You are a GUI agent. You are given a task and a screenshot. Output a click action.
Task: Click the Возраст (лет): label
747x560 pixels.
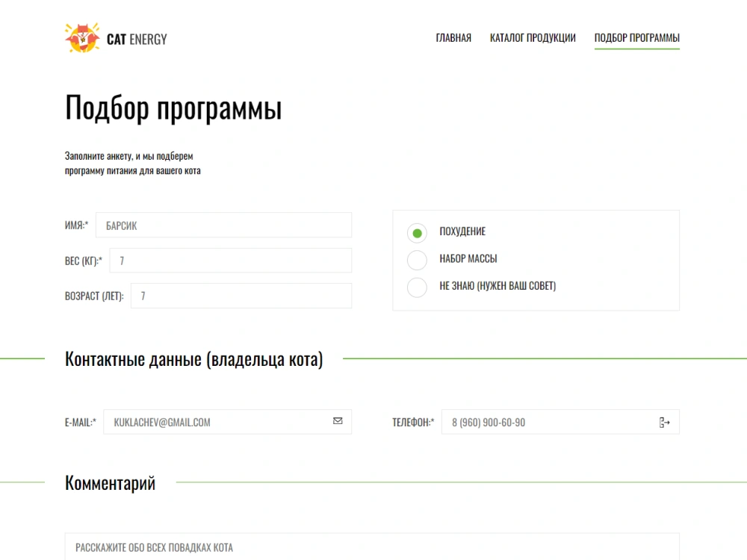94,296
